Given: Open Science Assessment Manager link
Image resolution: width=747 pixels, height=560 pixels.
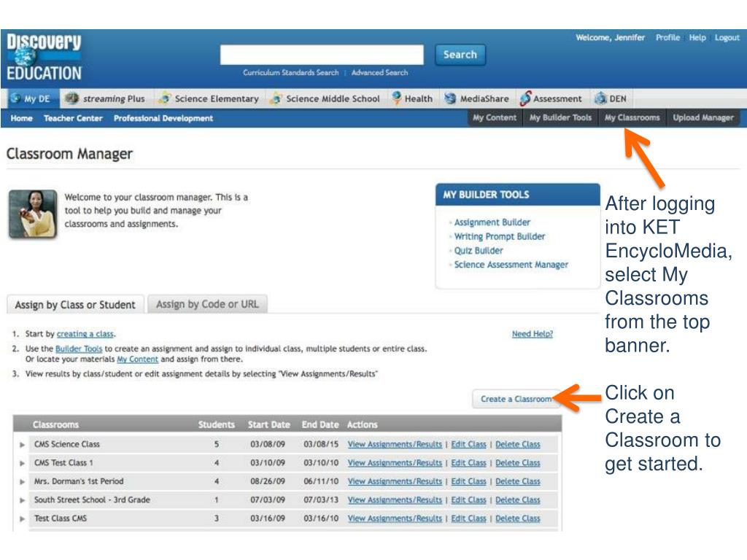Looking at the screenshot, I should click(x=511, y=265).
